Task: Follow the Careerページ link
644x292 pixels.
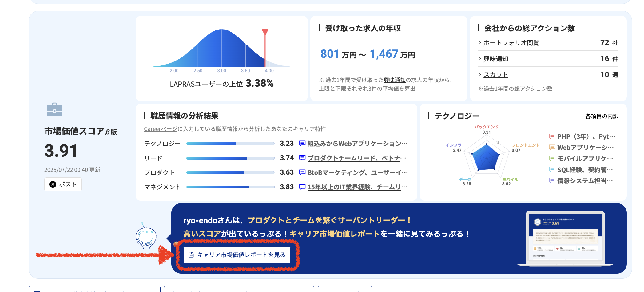Action: 161,129
